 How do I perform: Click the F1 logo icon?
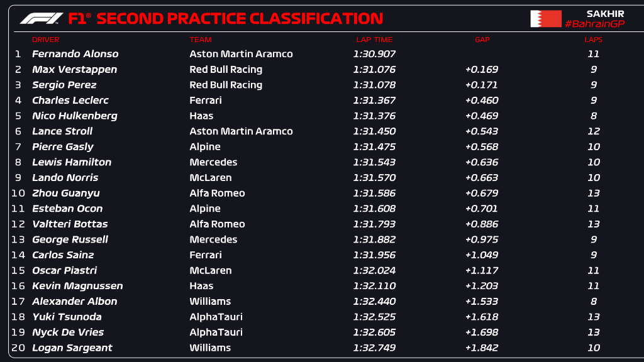[42, 19]
